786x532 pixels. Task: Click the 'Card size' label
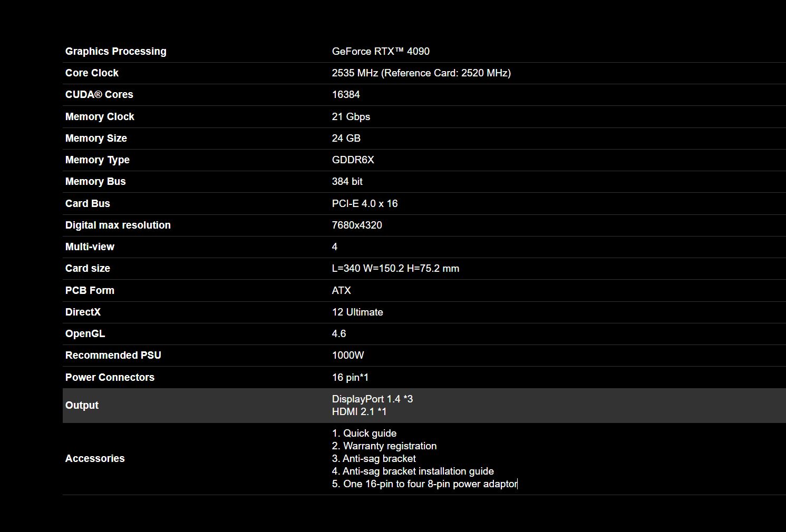(88, 268)
